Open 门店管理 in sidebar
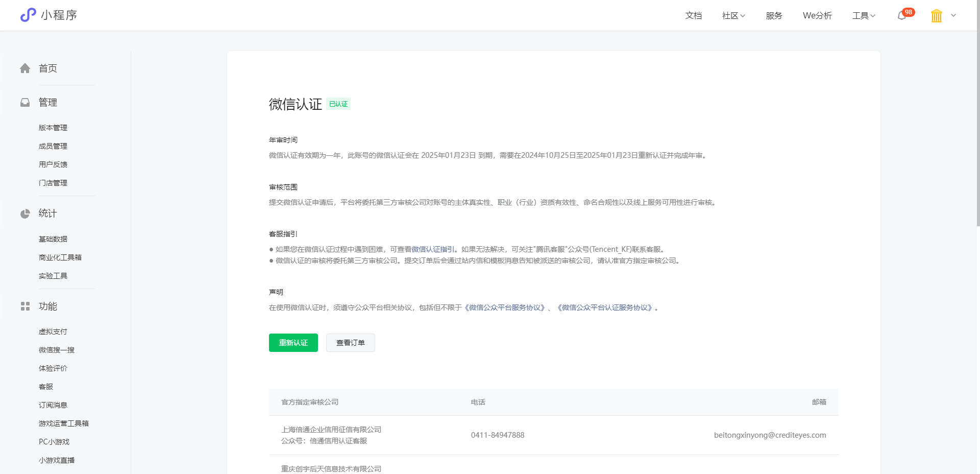This screenshot has height=474, width=980. pyautogui.click(x=53, y=183)
